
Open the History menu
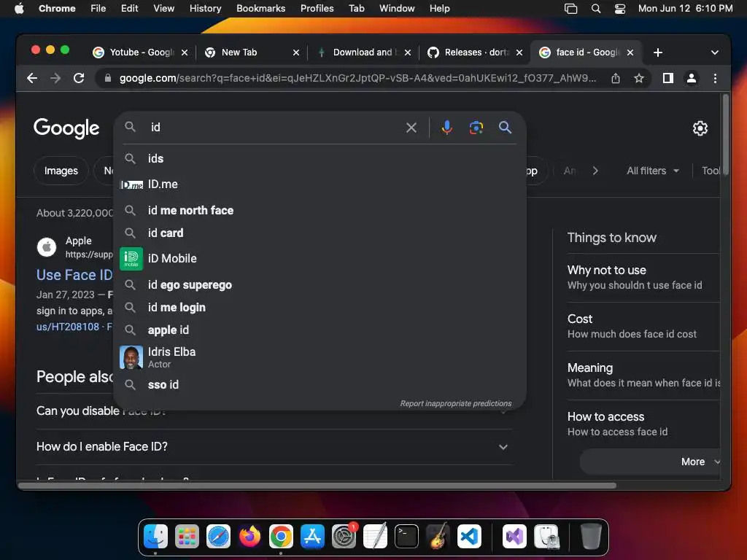tap(205, 9)
